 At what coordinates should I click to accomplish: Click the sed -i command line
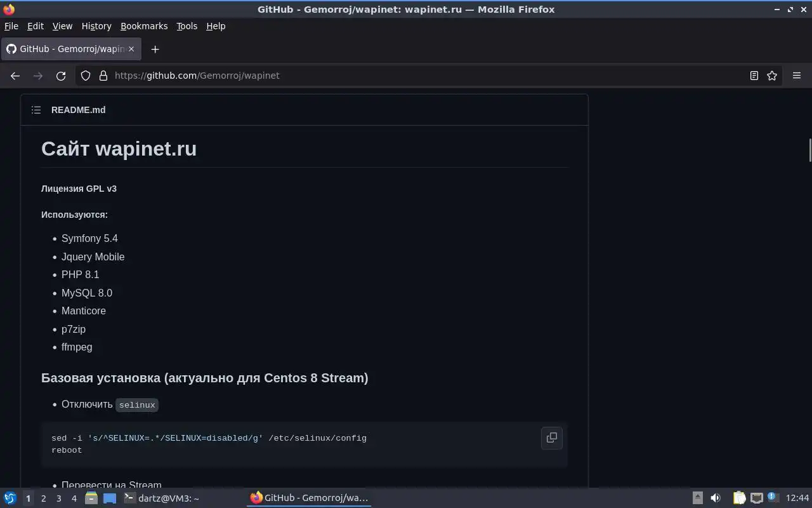[209, 438]
